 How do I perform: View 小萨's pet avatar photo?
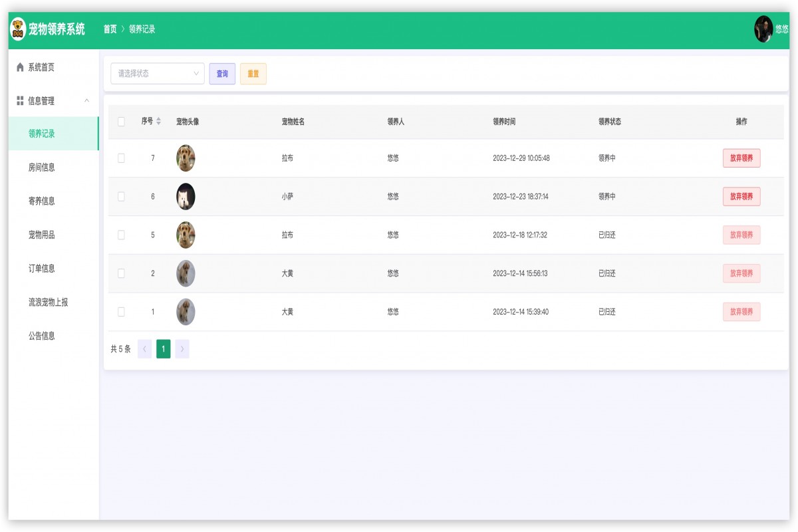(x=185, y=196)
